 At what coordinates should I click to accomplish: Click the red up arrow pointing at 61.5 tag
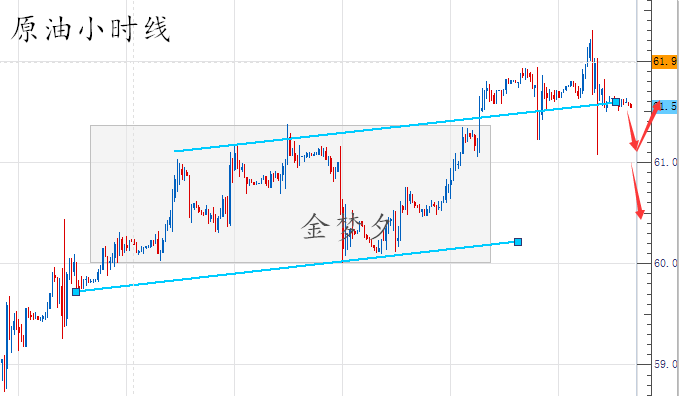648,126
